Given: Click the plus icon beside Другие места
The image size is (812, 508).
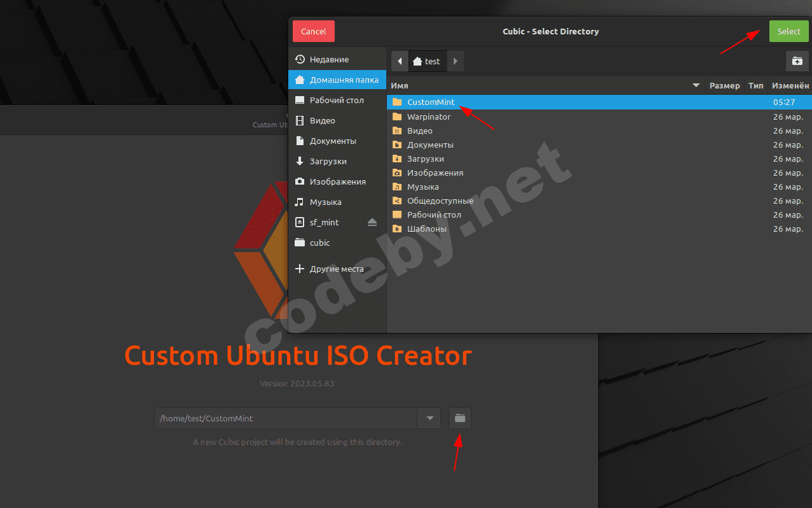Looking at the screenshot, I should pyautogui.click(x=300, y=269).
